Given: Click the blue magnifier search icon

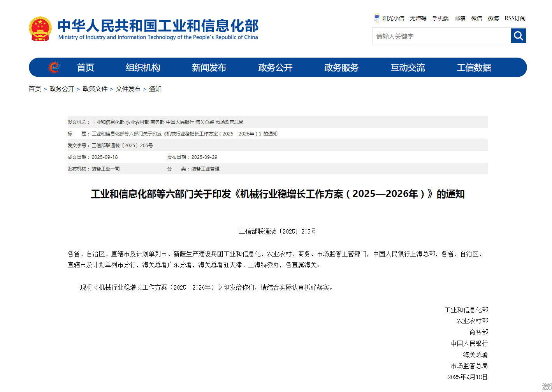Looking at the screenshot, I should tap(518, 36).
